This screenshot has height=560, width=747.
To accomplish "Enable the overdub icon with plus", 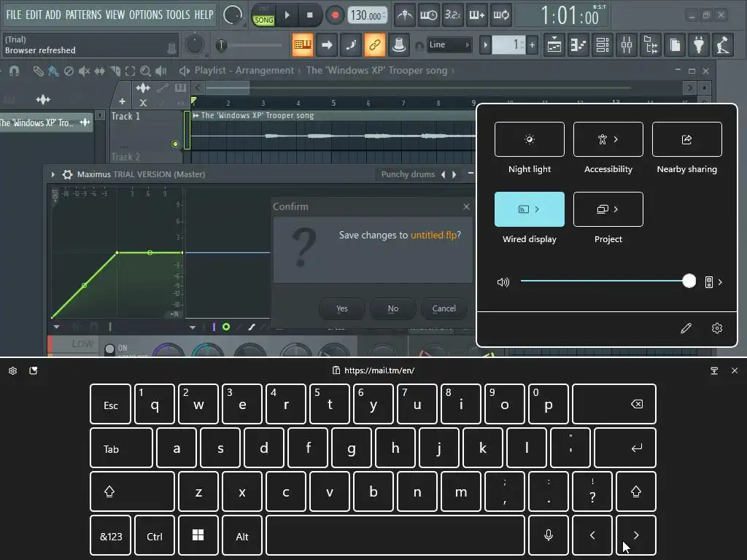I will (x=476, y=15).
